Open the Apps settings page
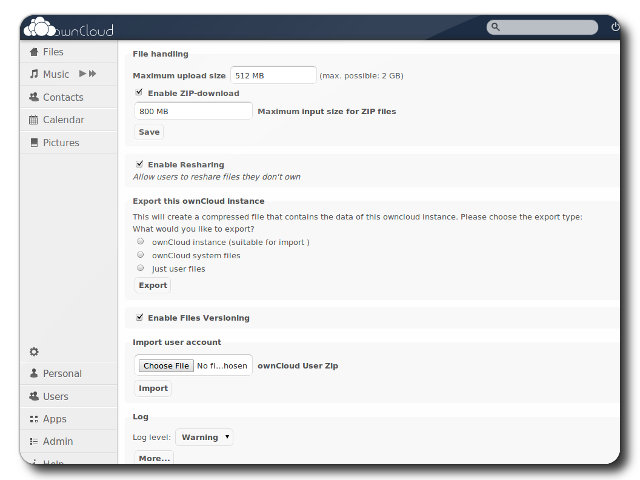Viewport: 640px width, 480px height. tap(54, 419)
